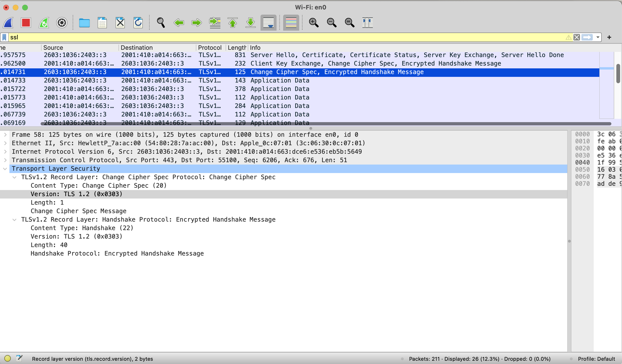Viewport: 622px width, 364px height.
Task: Click the red Stop capture button
Action: (26, 23)
